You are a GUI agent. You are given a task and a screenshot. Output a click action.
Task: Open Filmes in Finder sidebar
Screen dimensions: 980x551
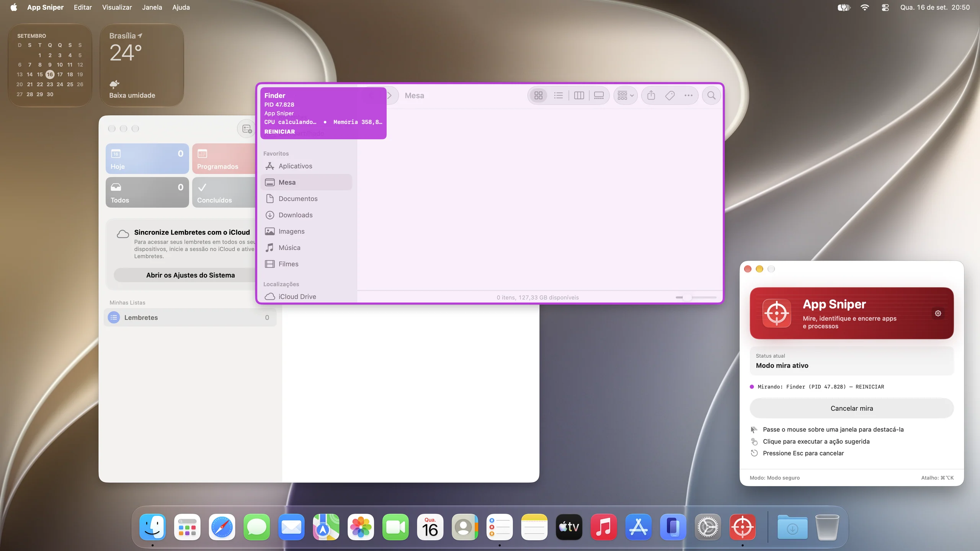[x=306, y=264]
